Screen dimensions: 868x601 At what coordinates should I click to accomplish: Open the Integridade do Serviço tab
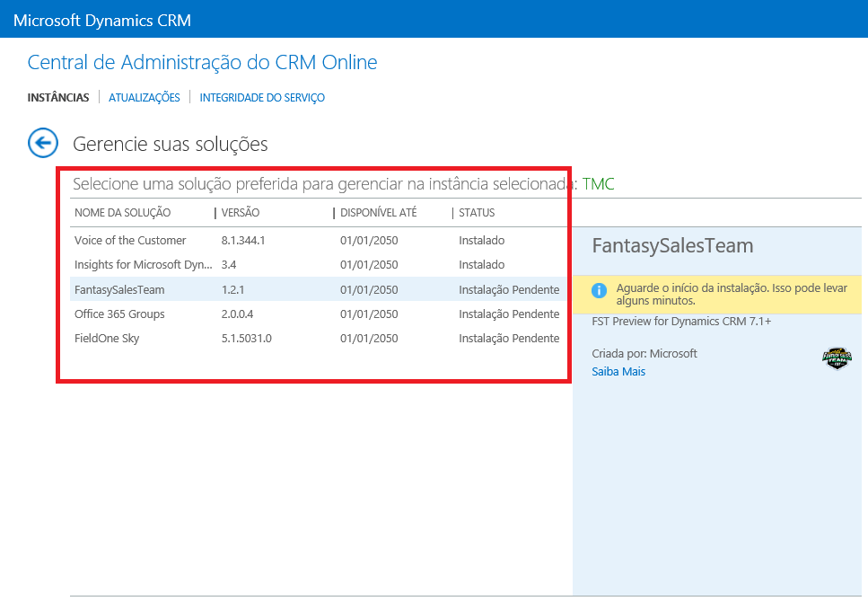pos(262,98)
